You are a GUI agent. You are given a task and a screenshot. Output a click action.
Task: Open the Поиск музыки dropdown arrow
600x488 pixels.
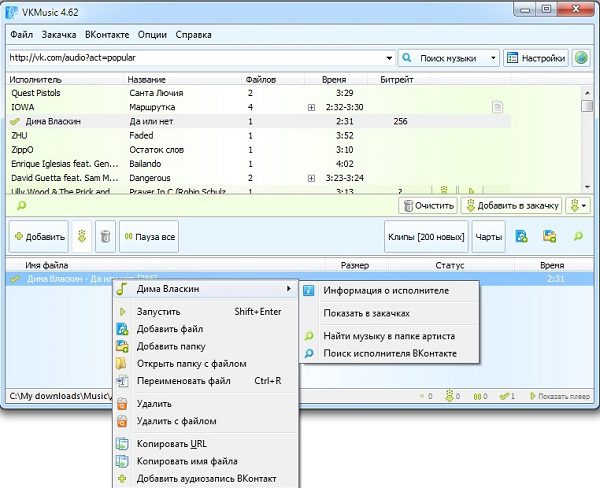[493, 58]
